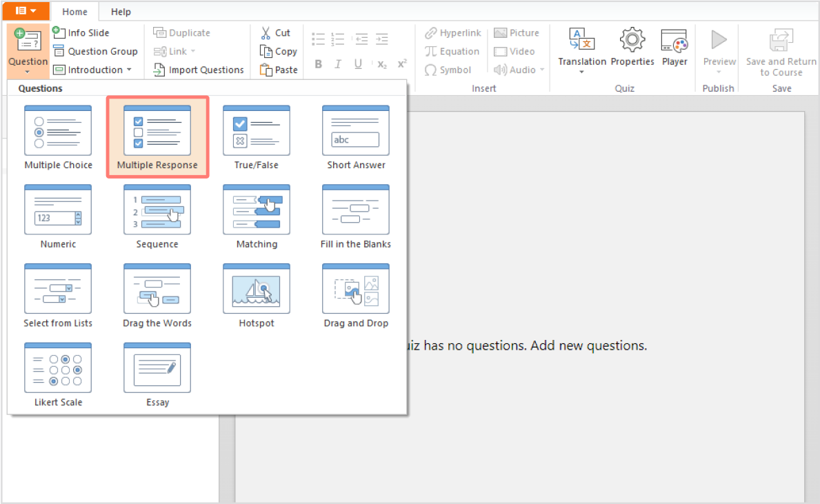This screenshot has height=504, width=820.
Task: Expand the Introduction dropdown
Action: pos(92,70)
